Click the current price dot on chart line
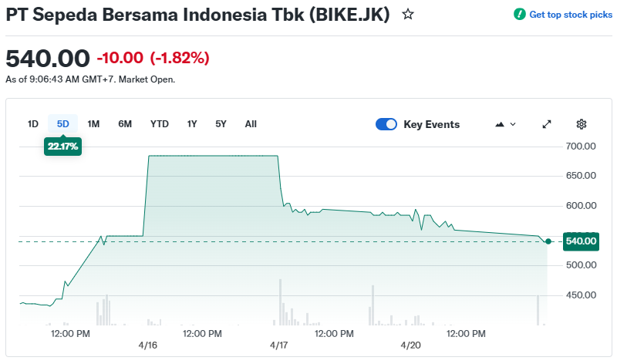Viewport: 617px width, 364px height. point(548,241)
